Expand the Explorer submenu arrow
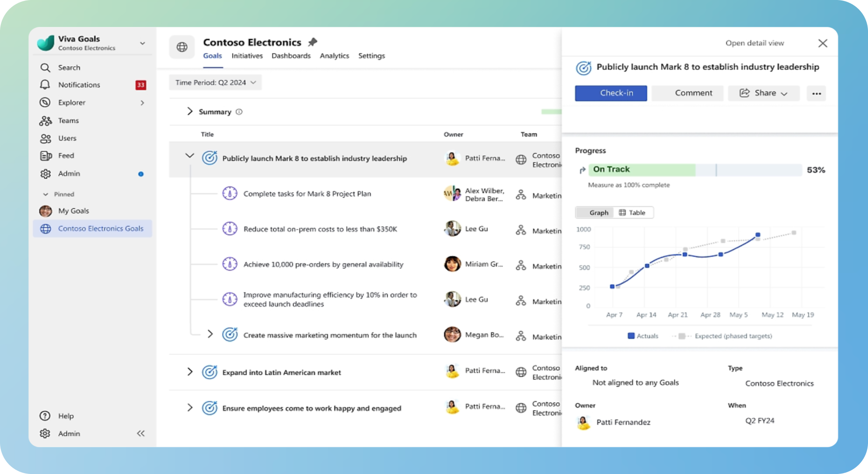This screenshot has width=868, height=474. coord(142,103)
